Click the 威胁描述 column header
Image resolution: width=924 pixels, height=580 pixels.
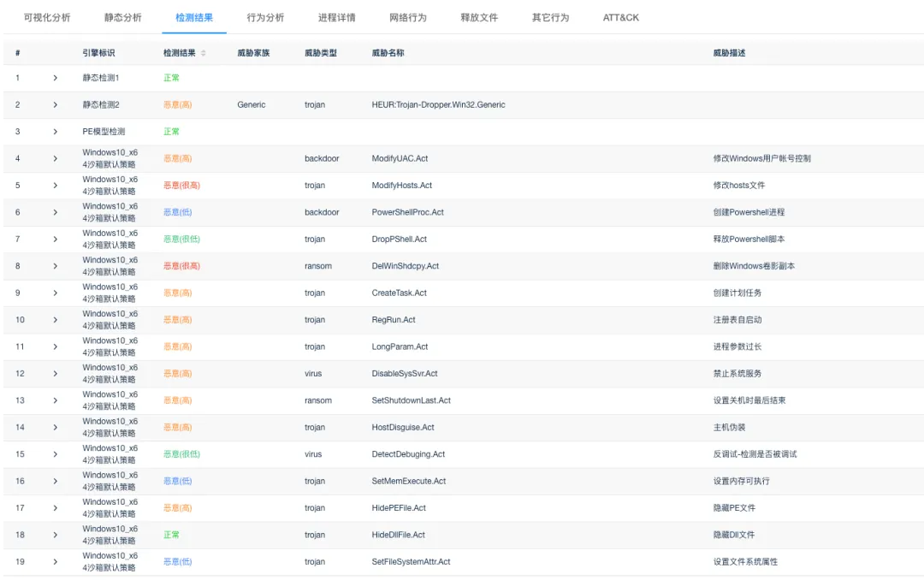click(x=729, y=53)
